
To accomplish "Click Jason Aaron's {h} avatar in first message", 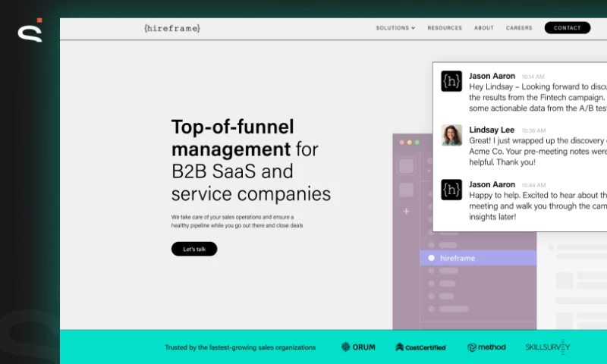I will click(451, 81).
